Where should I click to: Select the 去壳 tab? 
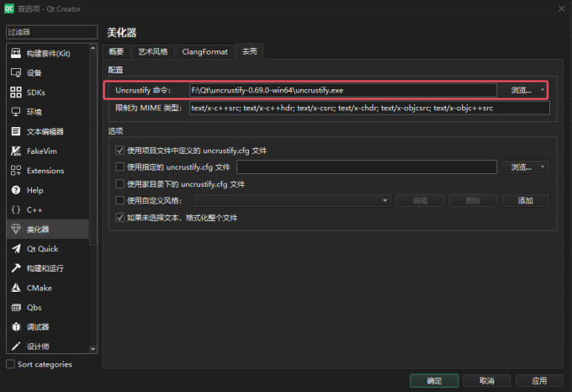pos(250,51)
